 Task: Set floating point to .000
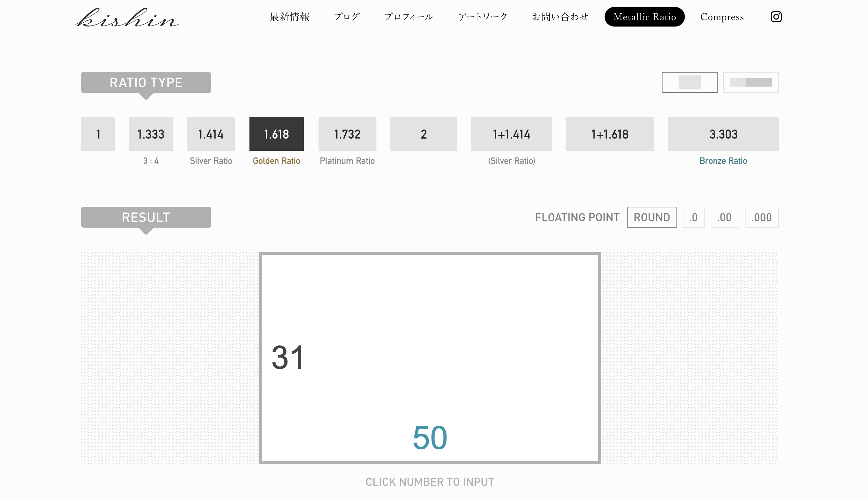click(x=762, y=217)
